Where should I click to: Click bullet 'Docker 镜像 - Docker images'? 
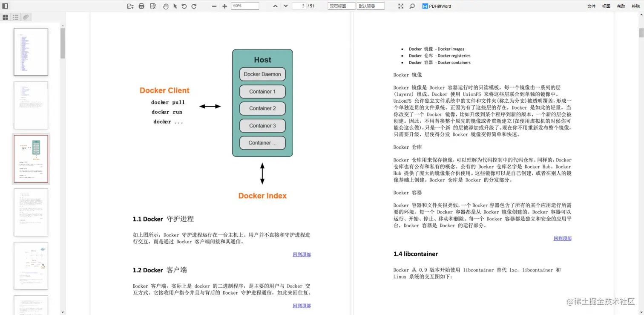click(437, 49)
